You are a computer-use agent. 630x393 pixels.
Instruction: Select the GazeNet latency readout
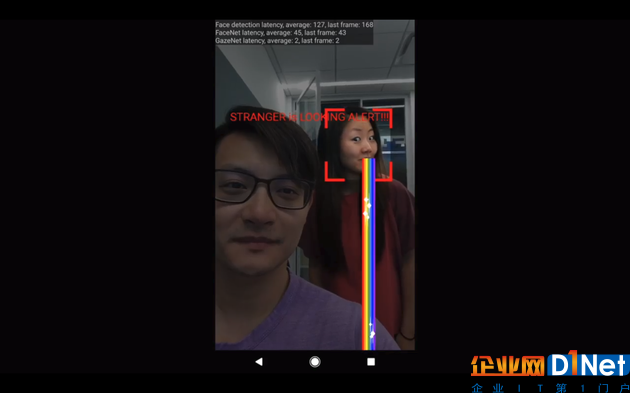click(x=277, y=41)
